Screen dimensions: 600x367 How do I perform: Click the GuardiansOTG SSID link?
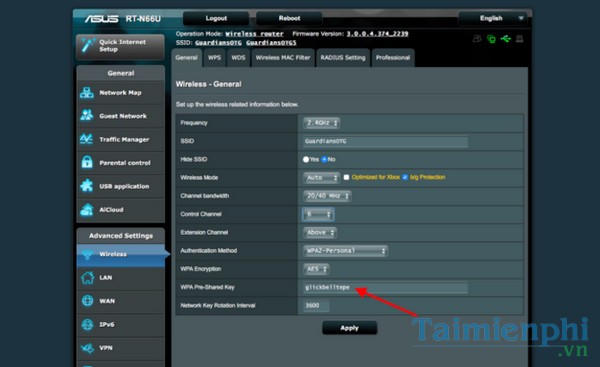[x=218, y=42]
